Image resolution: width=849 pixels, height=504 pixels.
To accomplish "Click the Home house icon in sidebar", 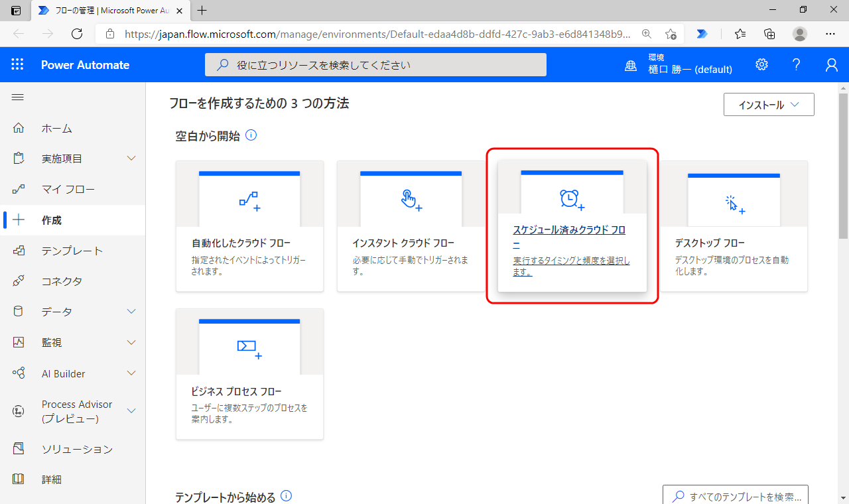I will tap(19, 128).
